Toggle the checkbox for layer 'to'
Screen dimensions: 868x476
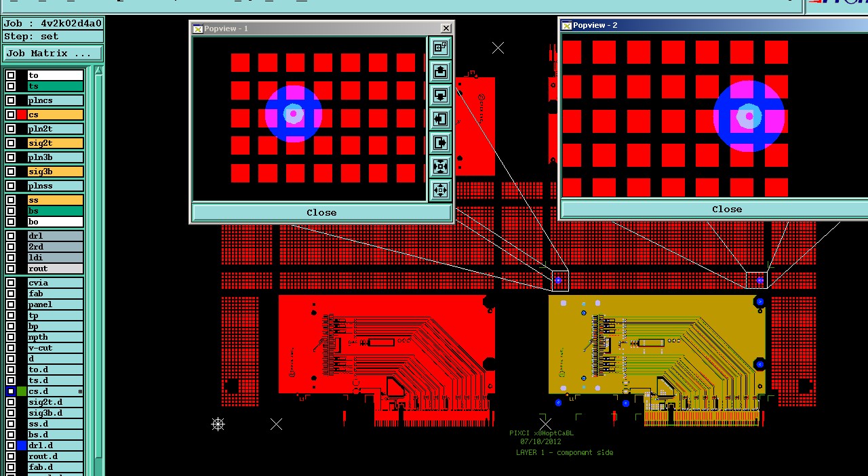(x=11, y=75)
